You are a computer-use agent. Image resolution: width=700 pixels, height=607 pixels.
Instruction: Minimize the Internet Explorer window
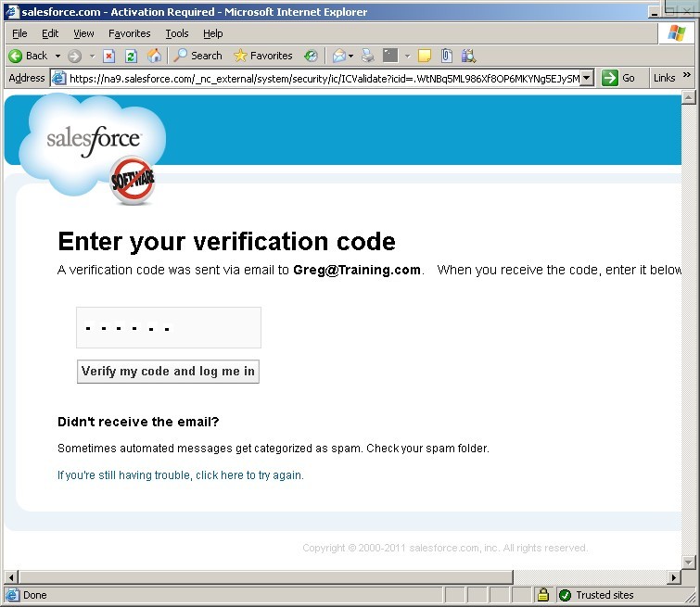(x=654, y=12)
